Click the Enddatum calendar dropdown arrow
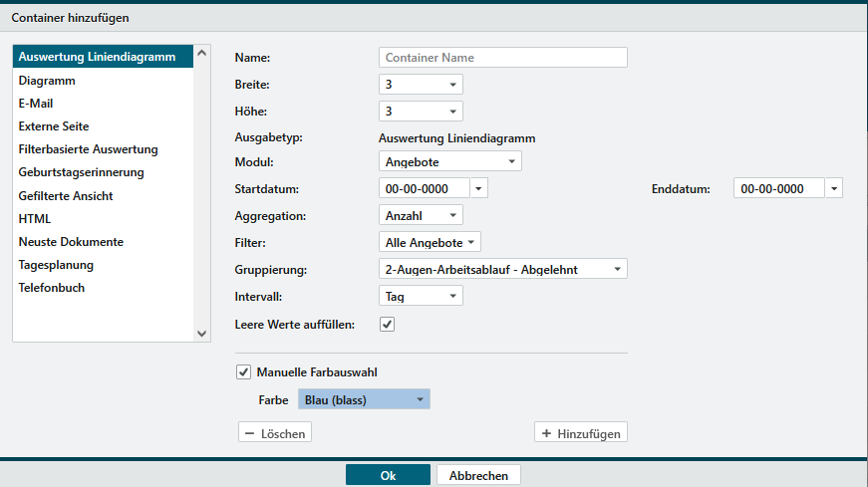Viewport: 868px width, 487px height. [x=834, y=188]
